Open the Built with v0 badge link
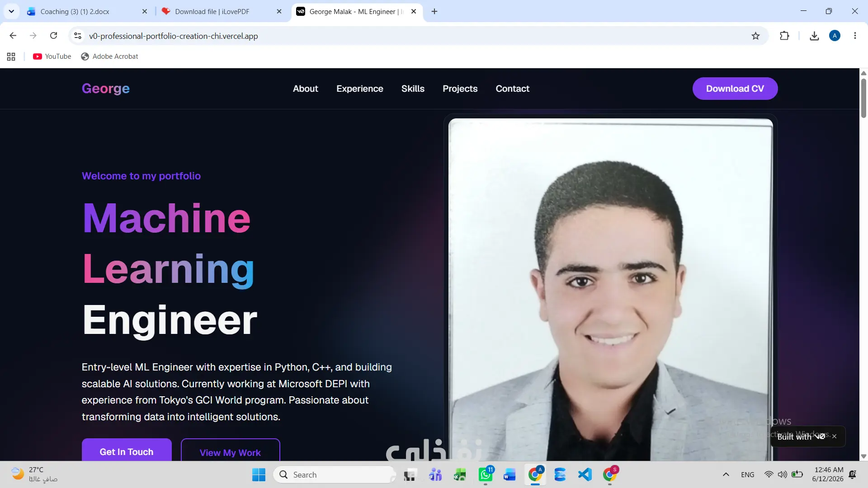The width and height of the screenshot is (868, 488). coord(801,436)
